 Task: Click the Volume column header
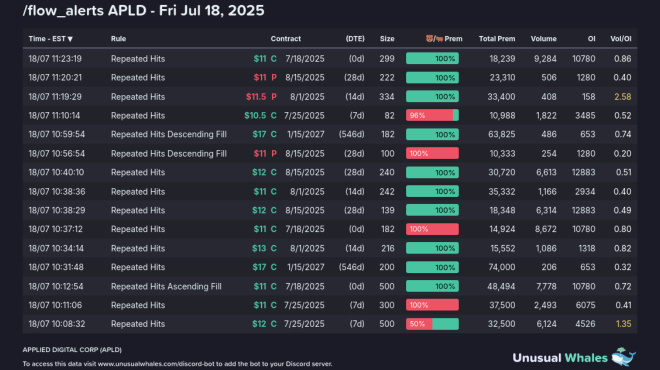pos(543,39)
